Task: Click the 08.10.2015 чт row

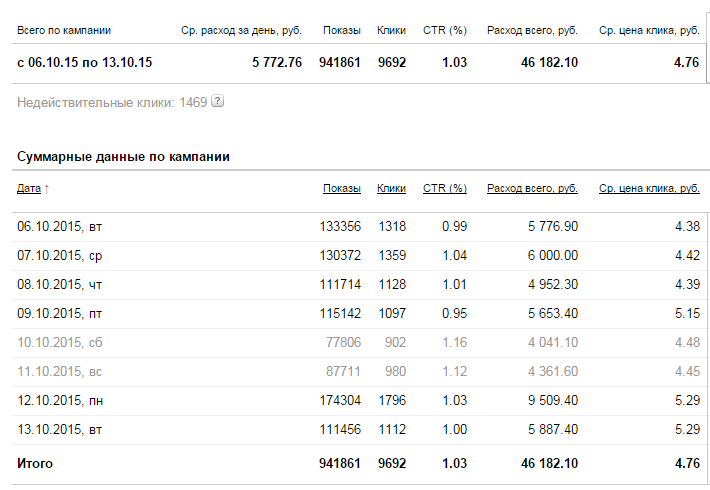Action: [x=359, y=284]
